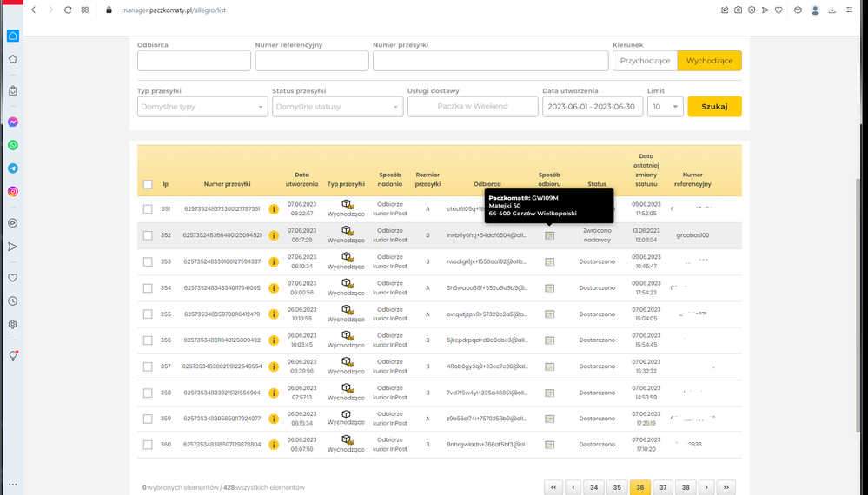Click the Status column header
This screenshot has height=495, width=868.
click(x=597, y=184)
